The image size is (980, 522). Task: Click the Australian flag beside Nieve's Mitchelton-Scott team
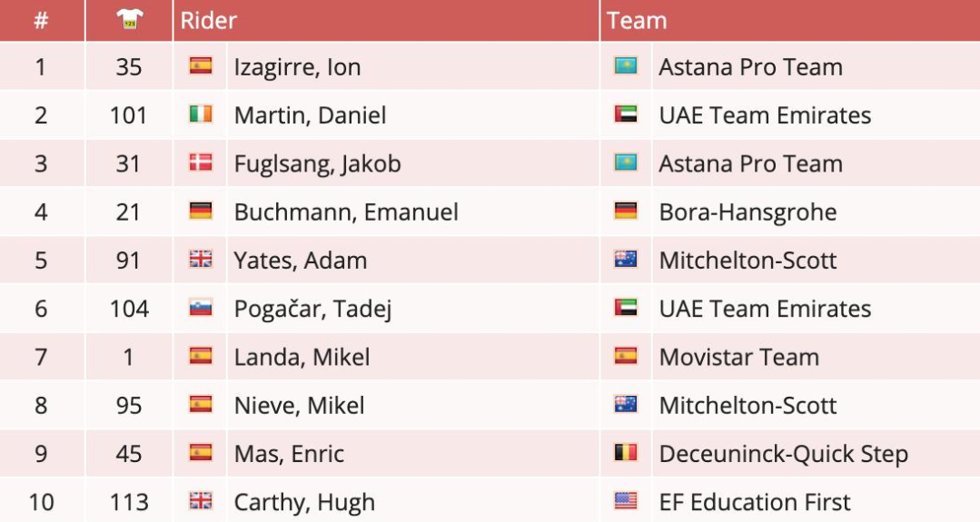tap(626, 405)
